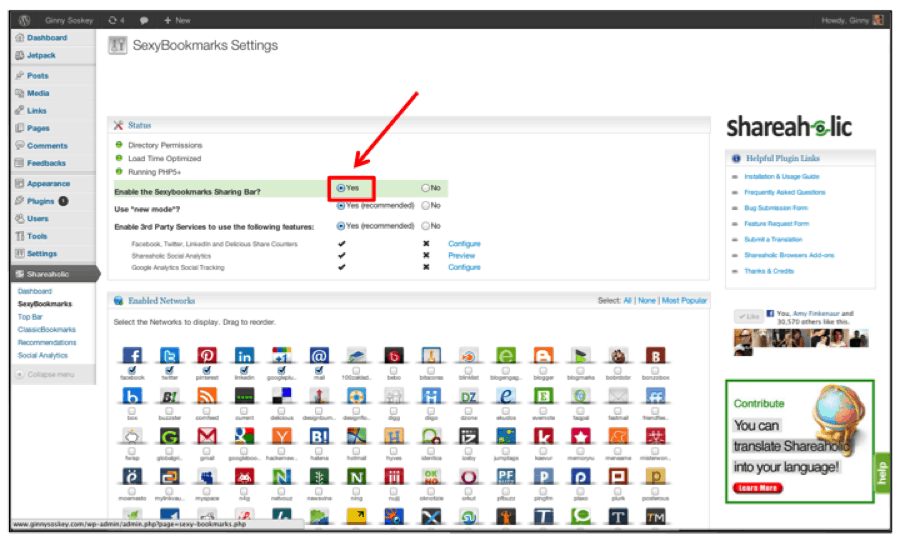Select No for Use new mode
The width and height of the screenshot is (900, 539).
pos(425,205)
